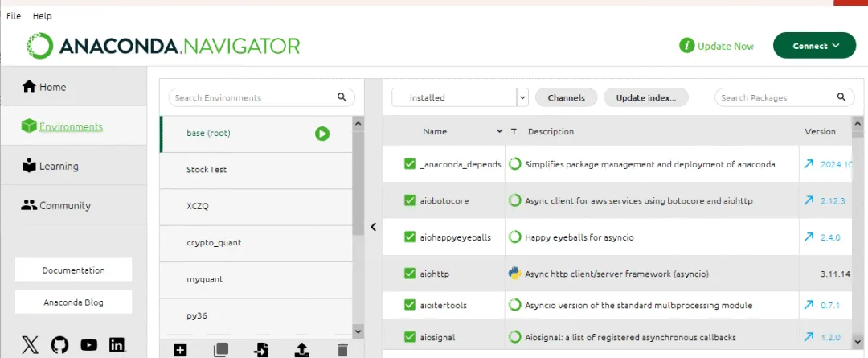Back up the environment with the upload icon
This screenshot has height=358, width=868.
tap(301, 350)
